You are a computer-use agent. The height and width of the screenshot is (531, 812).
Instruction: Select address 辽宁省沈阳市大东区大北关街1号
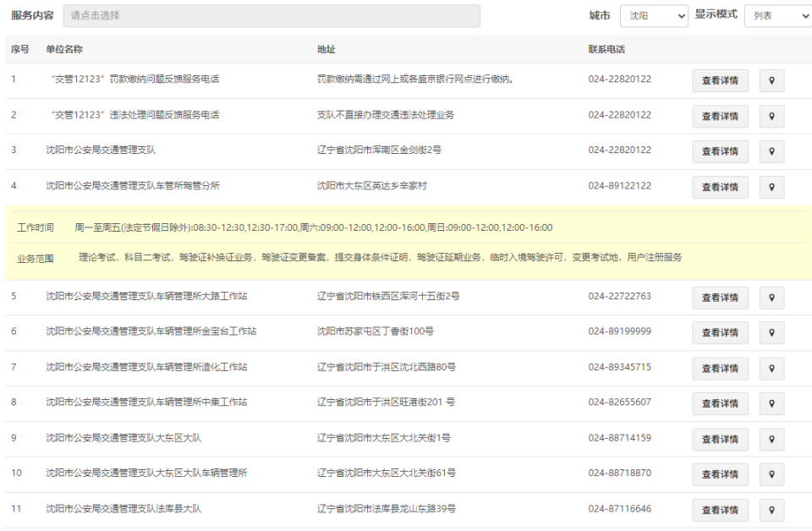[x=384, y=438]
